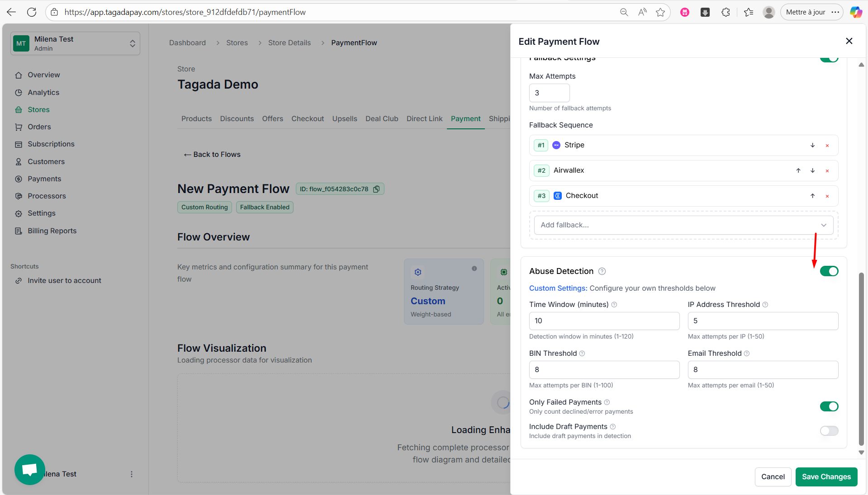868x495 pixels.
Task: Click Mettre à jour update button
Action: click(805, 12)
